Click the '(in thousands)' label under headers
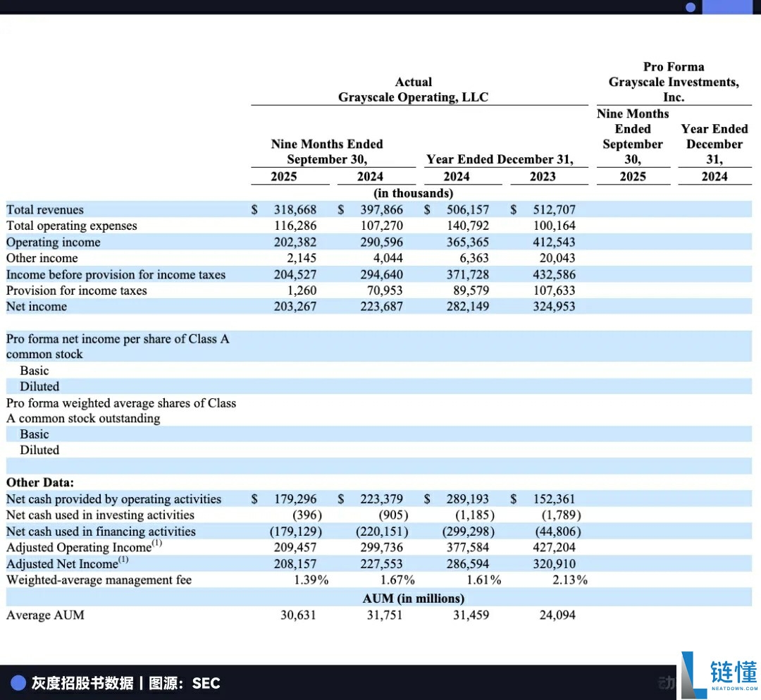761x700 pixels. pos(413,193)
